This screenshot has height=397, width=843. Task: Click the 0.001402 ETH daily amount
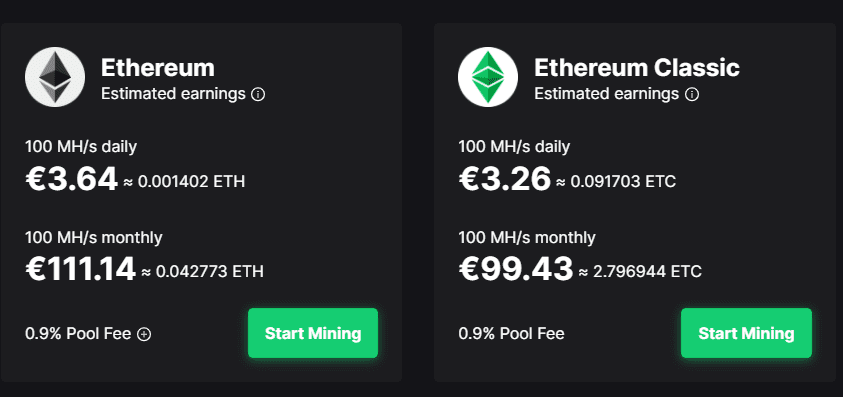[191, 182]
